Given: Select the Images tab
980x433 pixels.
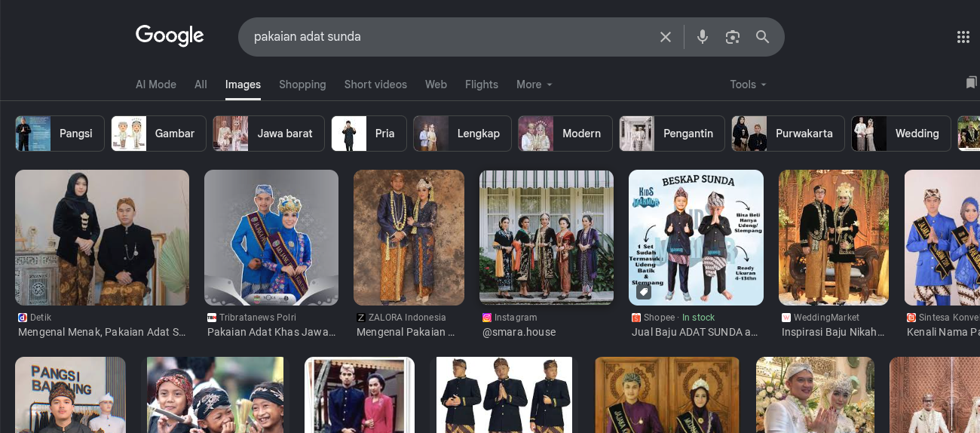Looking at the screenshot, I should point(243,84).
